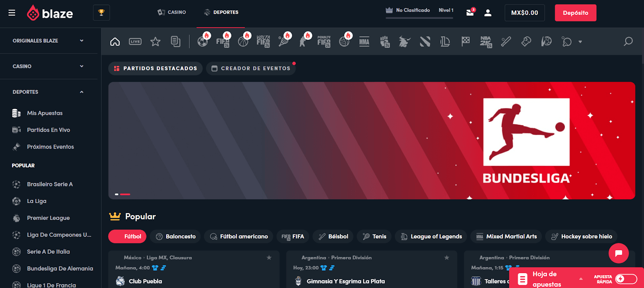
Task: Favorite the Liga MX Clausura match star
Action: (269, 257)
